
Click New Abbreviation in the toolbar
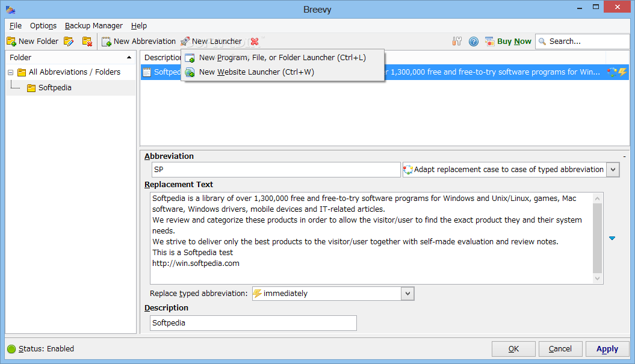coord(138,42)
